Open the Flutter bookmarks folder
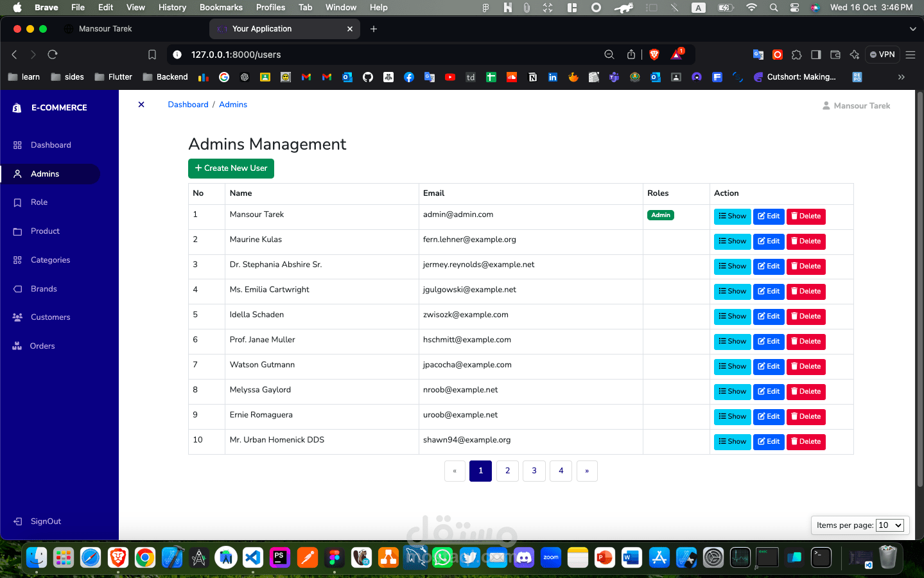Viewport: 924px width, 578px height. tap(114, 77)
